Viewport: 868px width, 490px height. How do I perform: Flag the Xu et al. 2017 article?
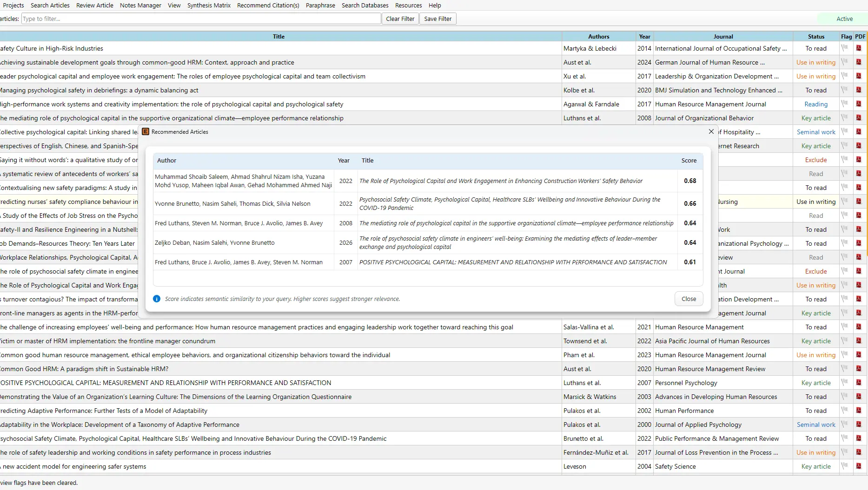point(845,76)
